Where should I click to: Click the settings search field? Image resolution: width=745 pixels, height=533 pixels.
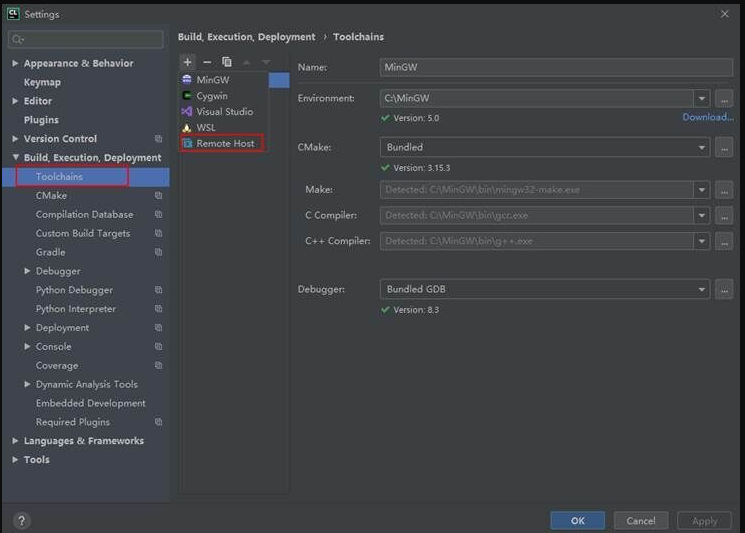86,39
